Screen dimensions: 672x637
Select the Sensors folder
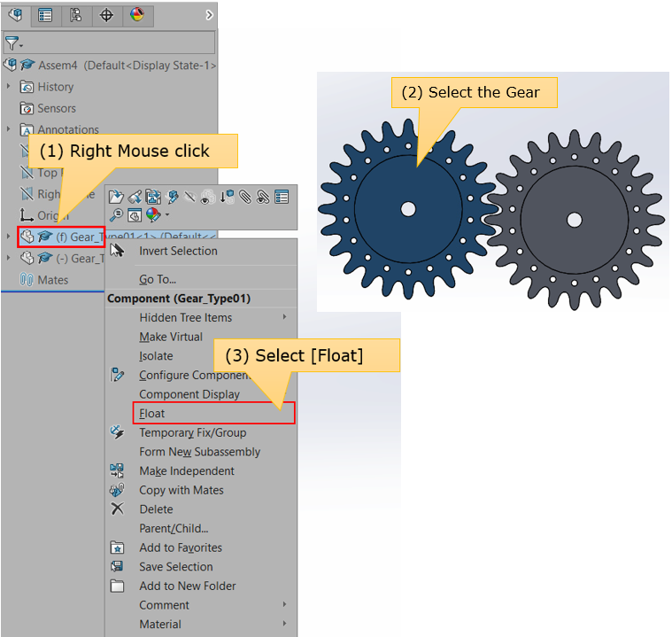click(x=48, y=108)
